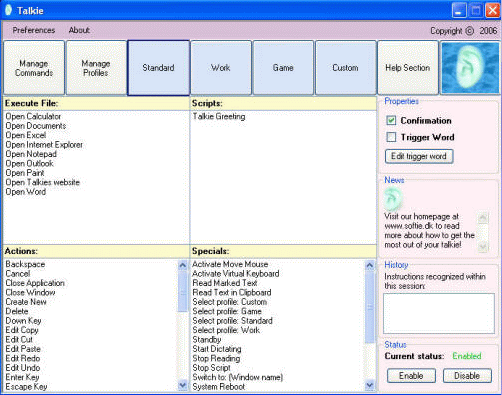Select the Start Dictating special
This screenshot has height=395, width=502.
click(217, 349)
